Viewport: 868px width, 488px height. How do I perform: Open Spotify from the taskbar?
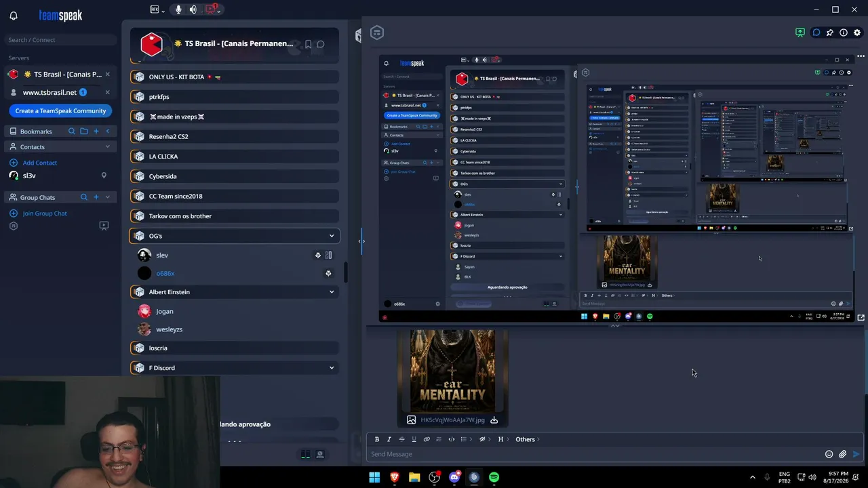click(494, 477)
